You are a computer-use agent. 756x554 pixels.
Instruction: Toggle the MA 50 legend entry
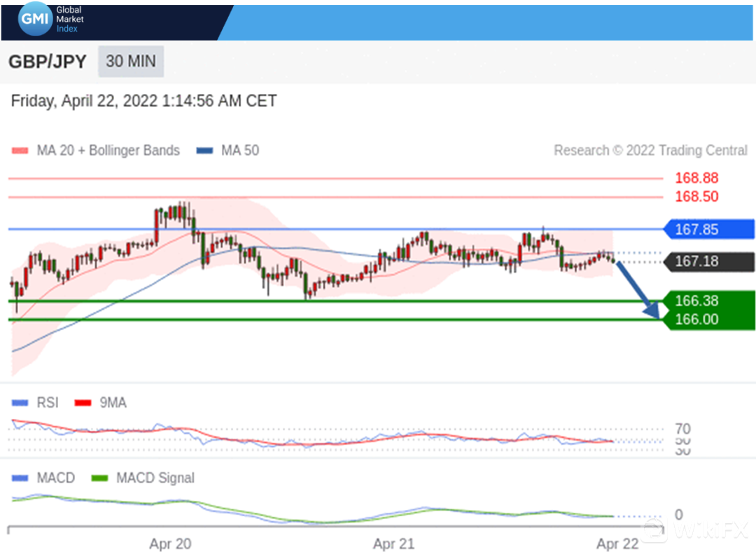tap(228, 151)
